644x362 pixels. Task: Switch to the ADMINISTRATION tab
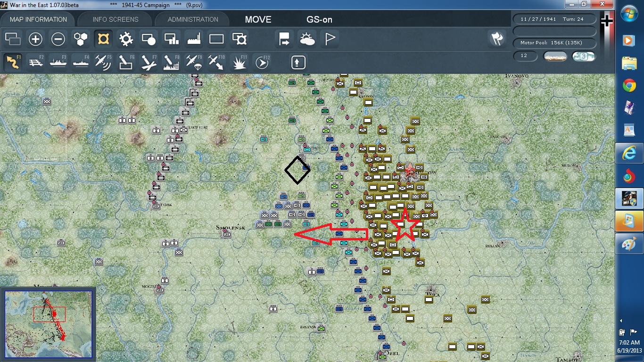pos(193,19)
